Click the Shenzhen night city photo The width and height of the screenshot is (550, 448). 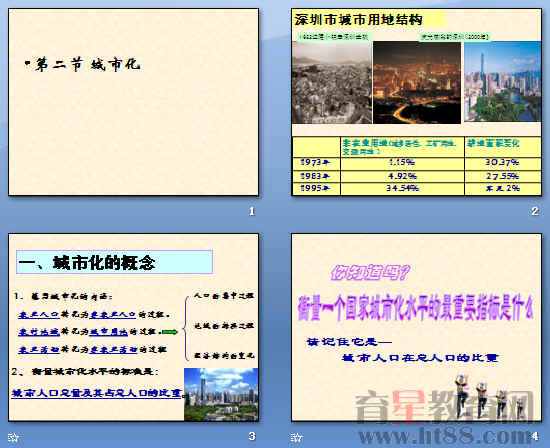417,82
